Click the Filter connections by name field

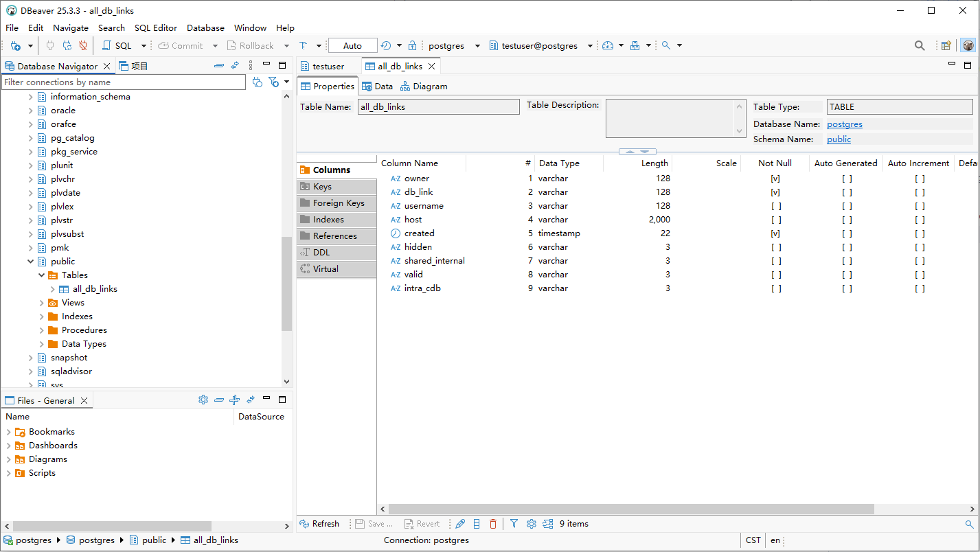(x=124, y=82)
